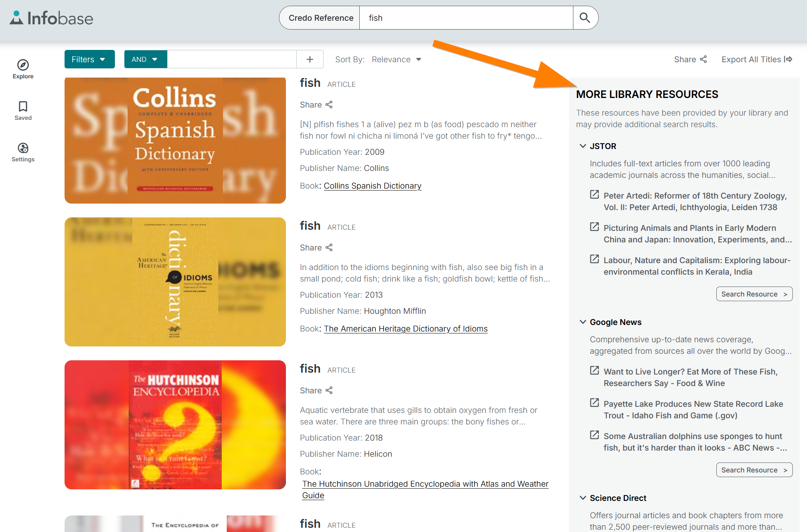Click the plus icon to add search term

pos(310,59)
